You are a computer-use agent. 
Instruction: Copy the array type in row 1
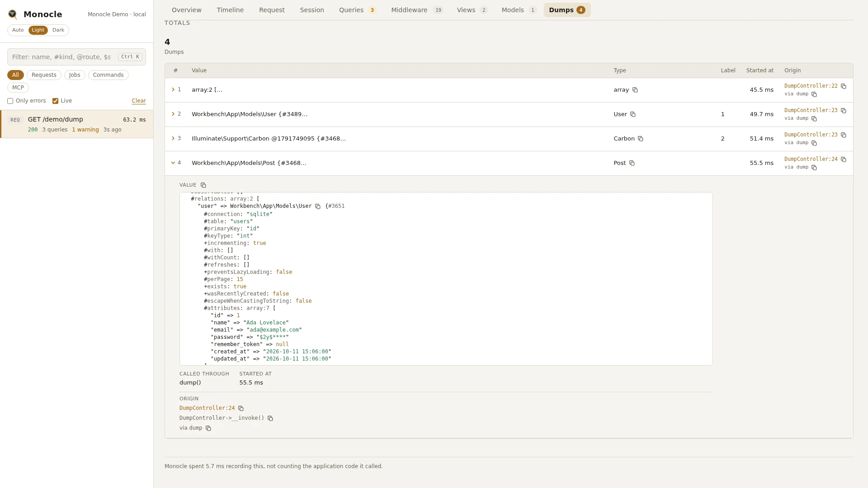click(x=635, y=90)
